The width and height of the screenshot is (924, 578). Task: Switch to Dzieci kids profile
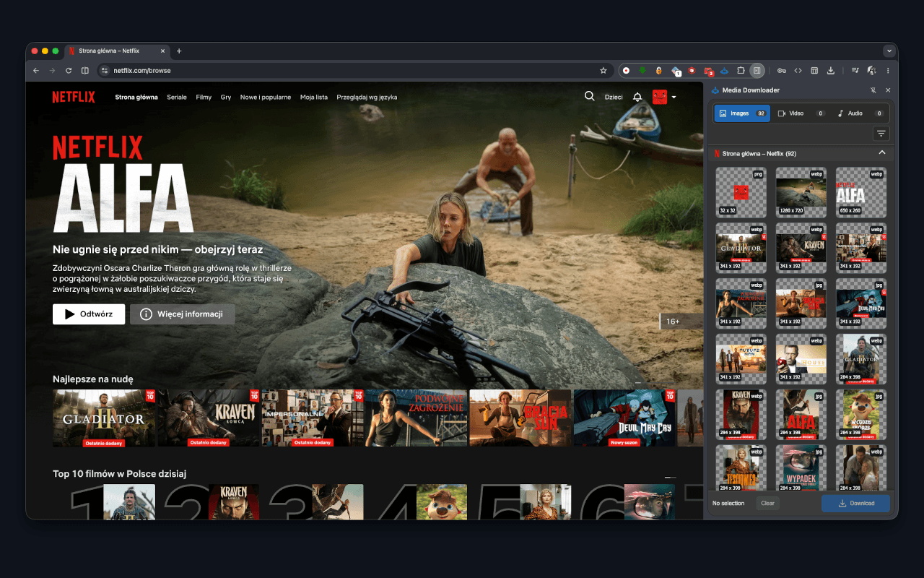[x=614, y=97]
